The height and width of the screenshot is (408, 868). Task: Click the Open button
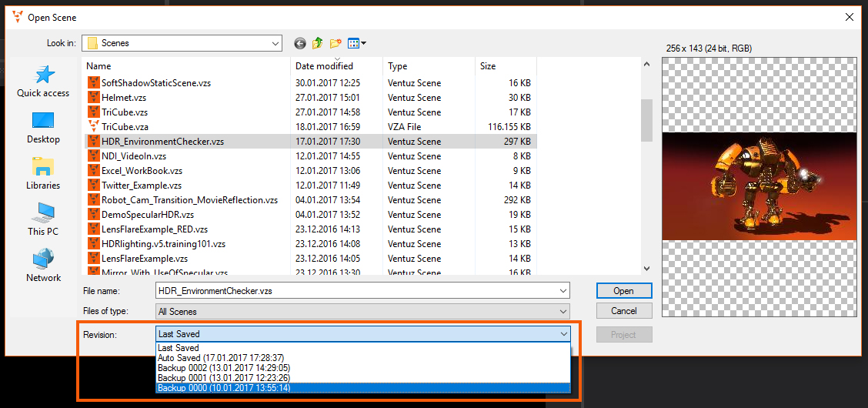click(x=623, y=291)
